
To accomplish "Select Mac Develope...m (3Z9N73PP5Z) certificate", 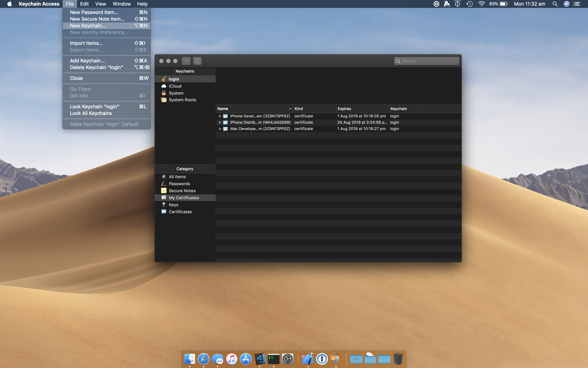I will [338, 129].
